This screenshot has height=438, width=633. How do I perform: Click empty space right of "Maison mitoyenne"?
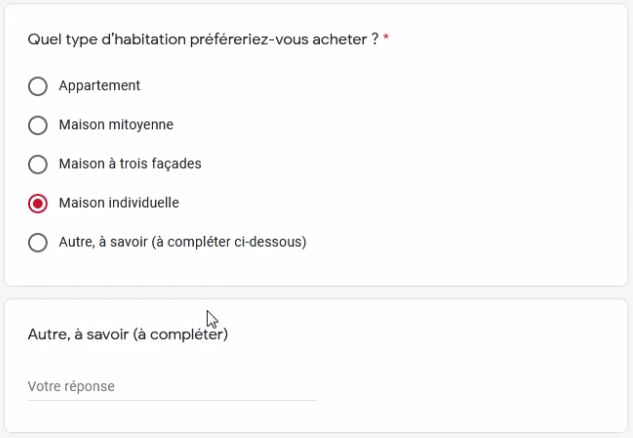coord(400,125)
